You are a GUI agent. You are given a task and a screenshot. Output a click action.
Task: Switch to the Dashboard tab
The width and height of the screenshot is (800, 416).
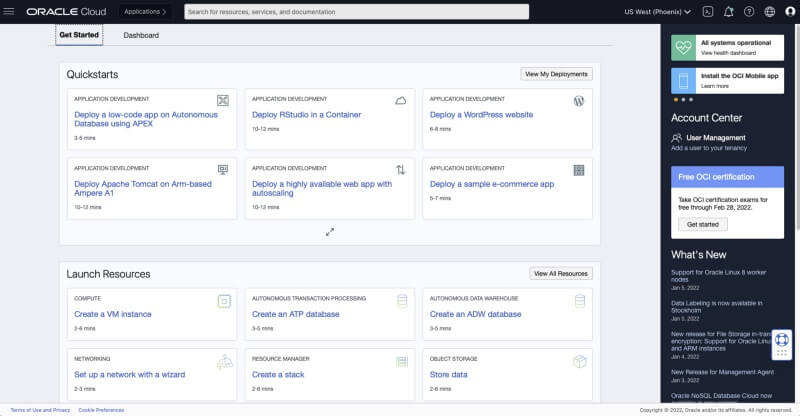(141, 35)
